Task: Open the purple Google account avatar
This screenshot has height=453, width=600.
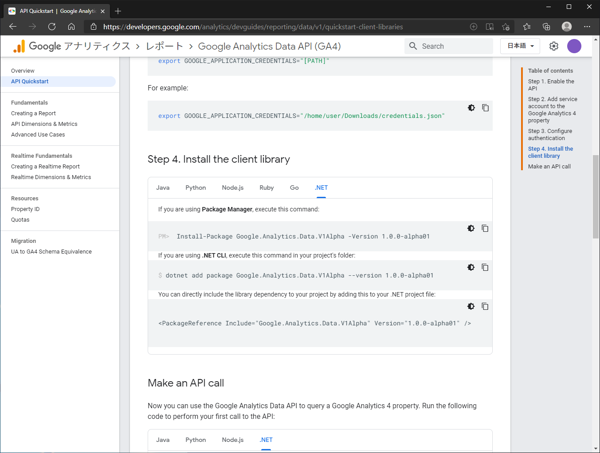Action: coord(574,46)
